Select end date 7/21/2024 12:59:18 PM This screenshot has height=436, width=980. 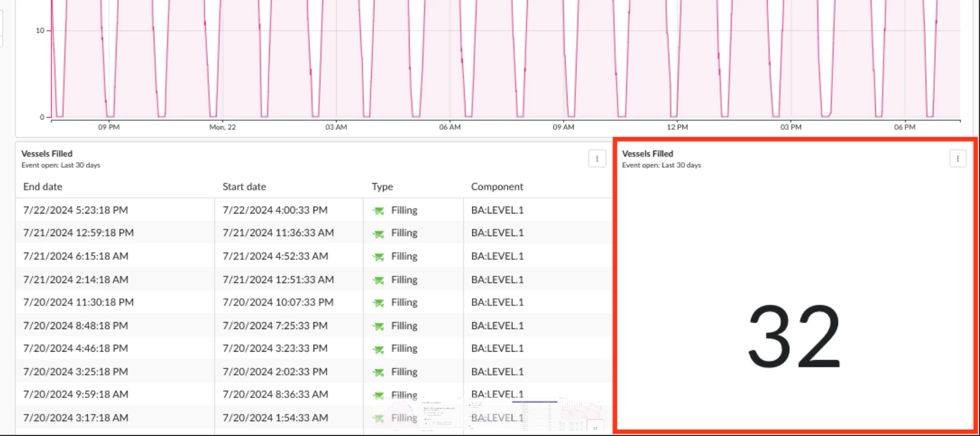coord(78,233)
